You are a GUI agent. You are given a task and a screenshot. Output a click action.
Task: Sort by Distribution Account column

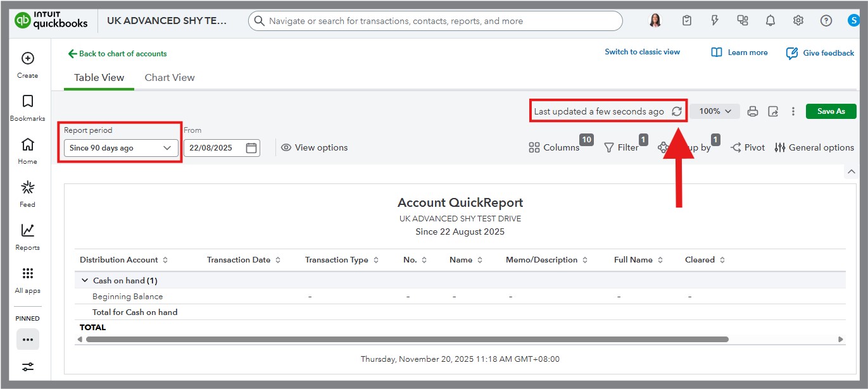(x=124, y=260)
